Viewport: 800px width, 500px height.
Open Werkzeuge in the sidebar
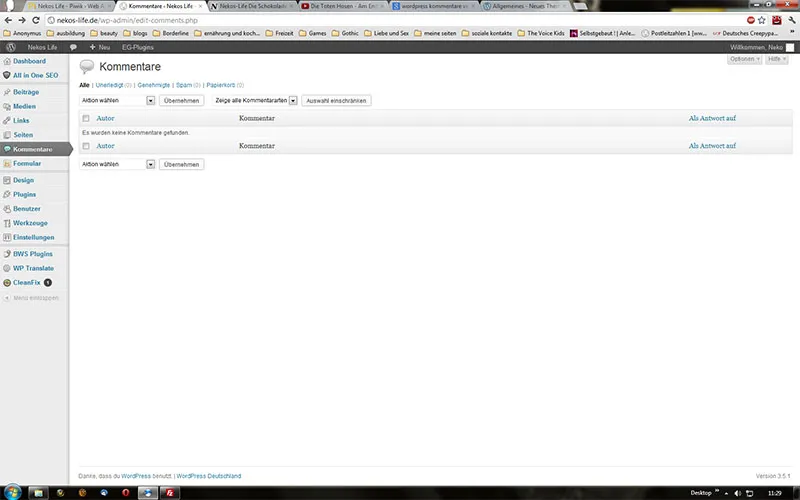point(30,223)
